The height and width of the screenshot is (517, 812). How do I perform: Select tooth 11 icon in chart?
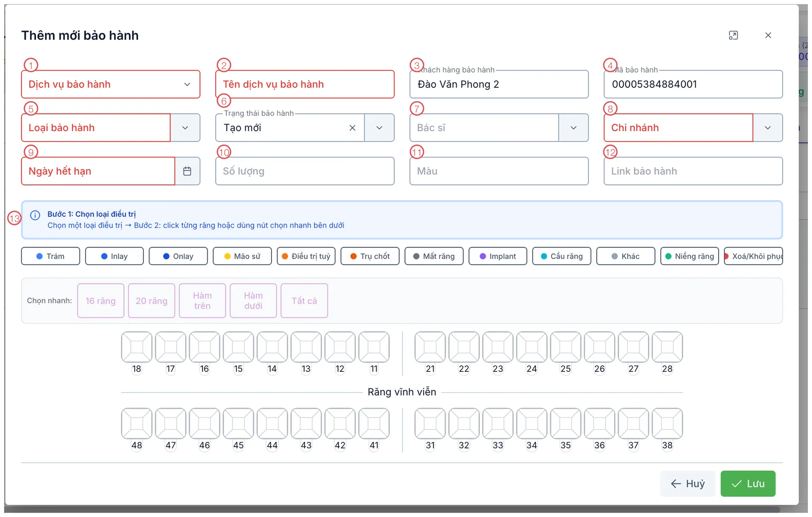click(x=374, y=347)
